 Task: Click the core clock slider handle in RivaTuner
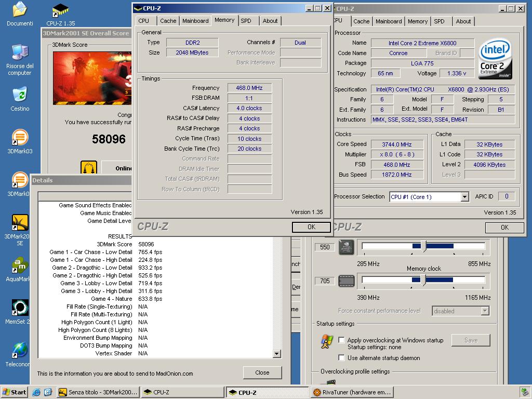(x=423, y=246)
